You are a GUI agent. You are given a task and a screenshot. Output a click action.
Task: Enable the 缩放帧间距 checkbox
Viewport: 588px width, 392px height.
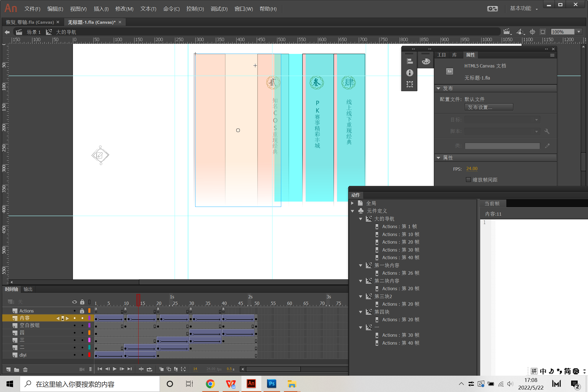coord(468,180)
